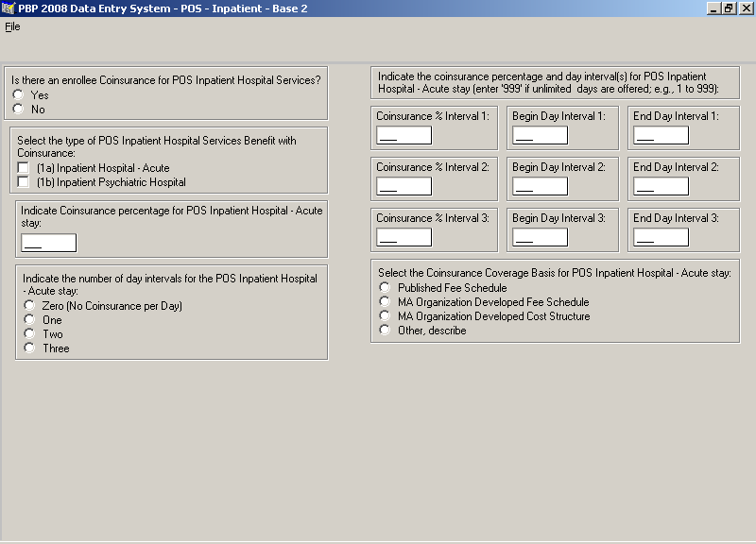Viewport: 756px width, 544px height.
Task: Open the File menu
Action: 12,27
